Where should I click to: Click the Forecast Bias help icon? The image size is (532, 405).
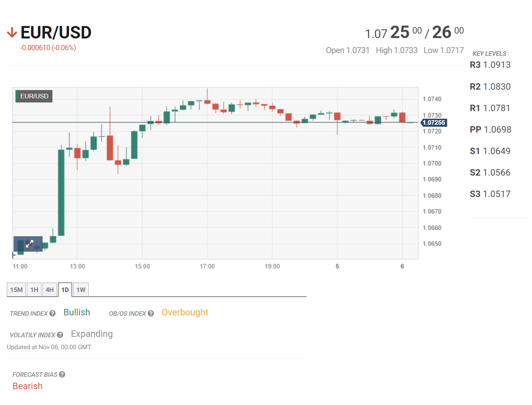62,374
